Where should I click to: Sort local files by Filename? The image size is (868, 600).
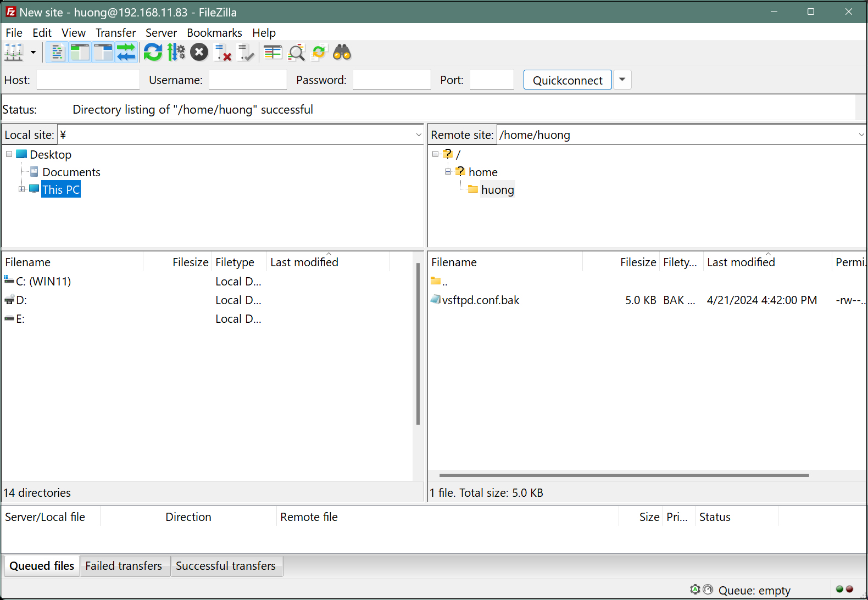tap(73, 262)
